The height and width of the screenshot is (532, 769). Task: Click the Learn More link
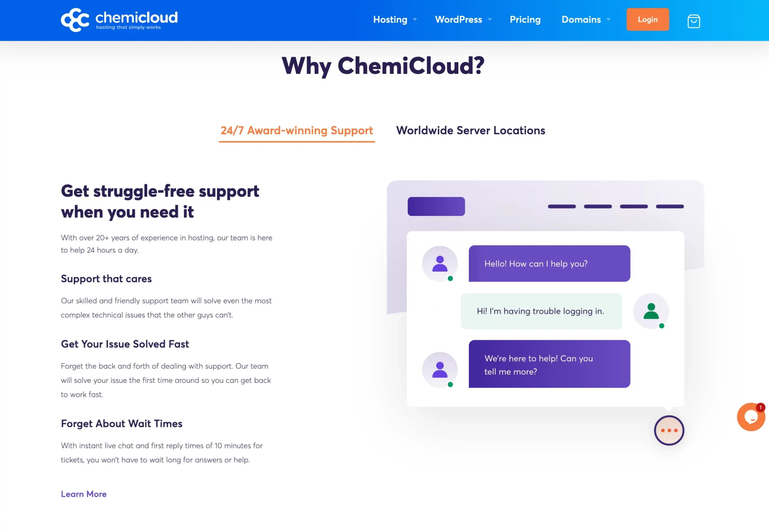click(x=84, y=493)
